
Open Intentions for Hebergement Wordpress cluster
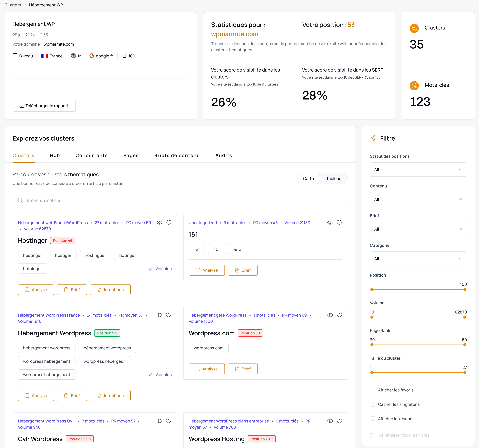click(x=110, y=396)
